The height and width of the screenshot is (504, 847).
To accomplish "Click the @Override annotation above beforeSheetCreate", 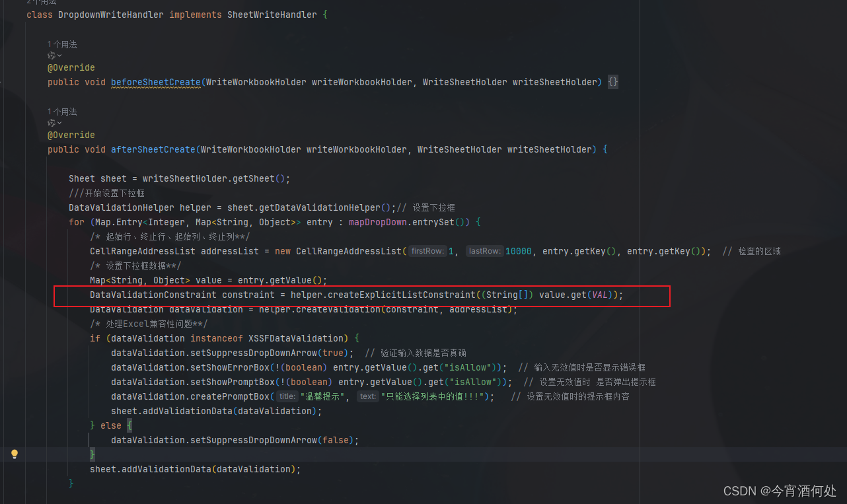I will pyautogui.click(x=71, y=67).
